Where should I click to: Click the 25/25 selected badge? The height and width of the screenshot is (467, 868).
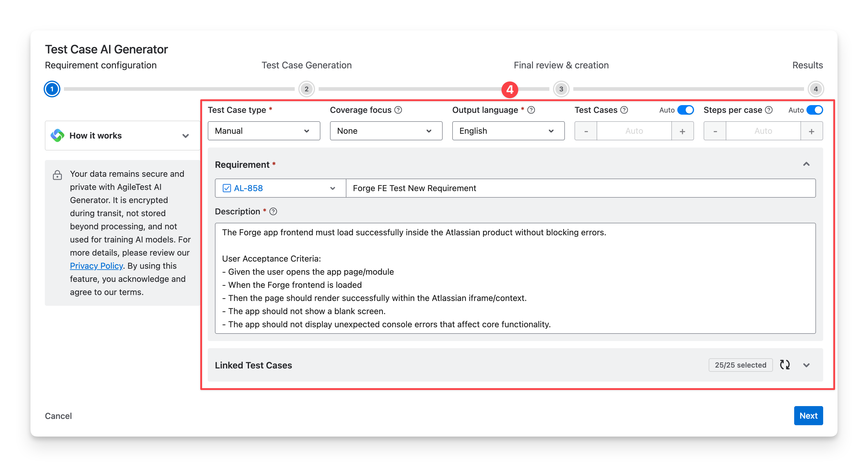click(x=740, y=365)
